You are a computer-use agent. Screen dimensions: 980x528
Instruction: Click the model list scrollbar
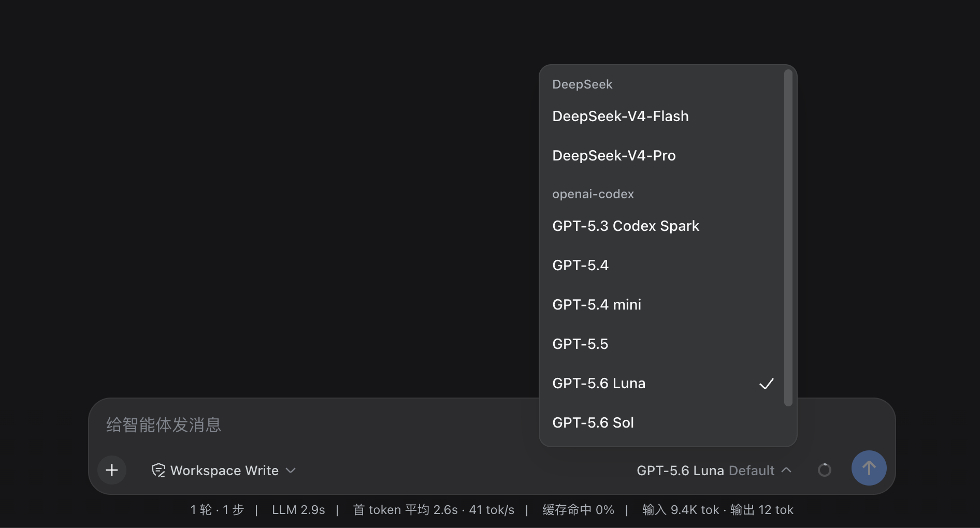pyautogui.click(x=788, y=238)
